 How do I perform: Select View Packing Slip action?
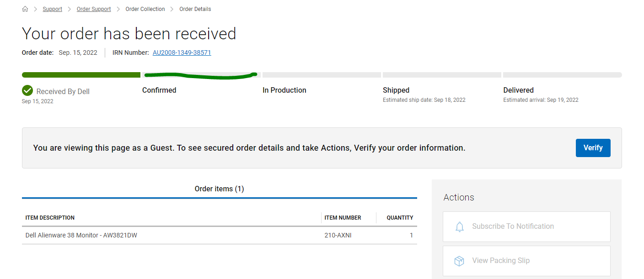click(526, 261)
